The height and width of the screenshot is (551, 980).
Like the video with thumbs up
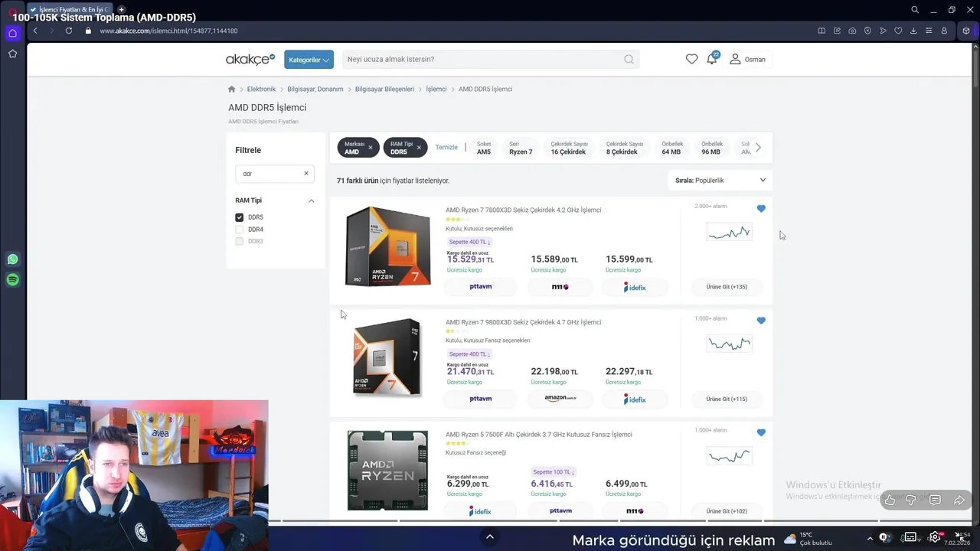pyautogui.click(x=890, y=500)
